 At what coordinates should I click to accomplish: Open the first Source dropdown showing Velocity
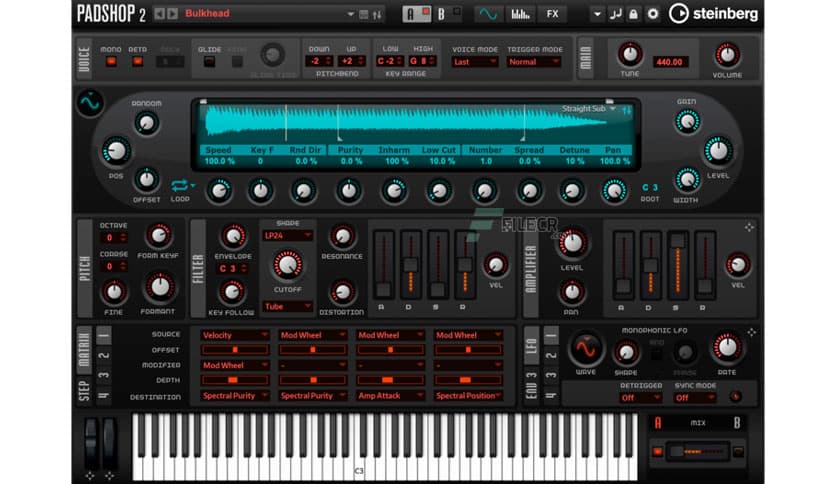(235, 335)
